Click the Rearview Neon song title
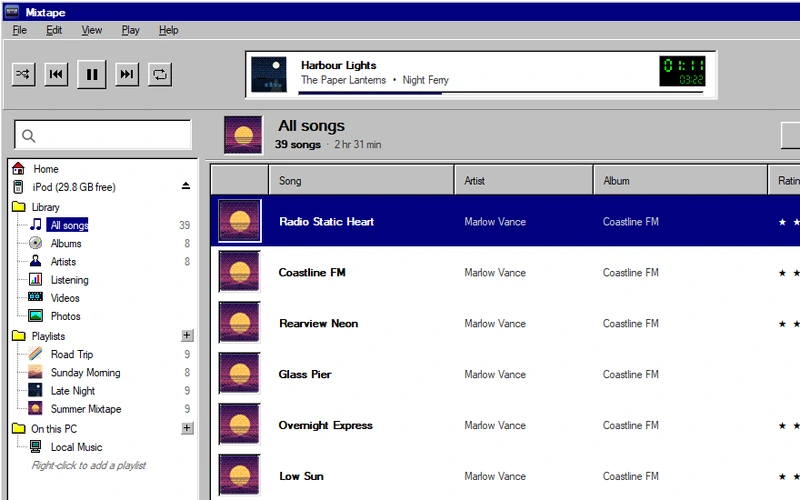 [x=318, y=323]
